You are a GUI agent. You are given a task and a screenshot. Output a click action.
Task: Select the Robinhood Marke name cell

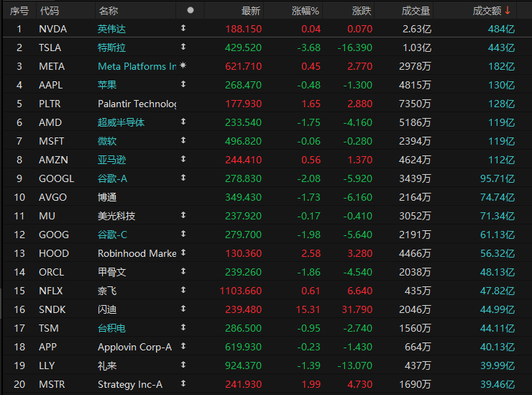[x=137, y=253]
